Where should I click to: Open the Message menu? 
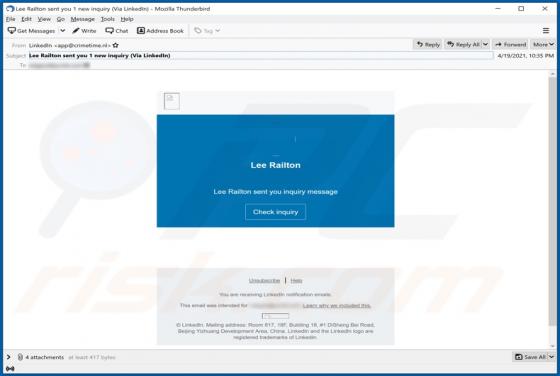[82, 19]
